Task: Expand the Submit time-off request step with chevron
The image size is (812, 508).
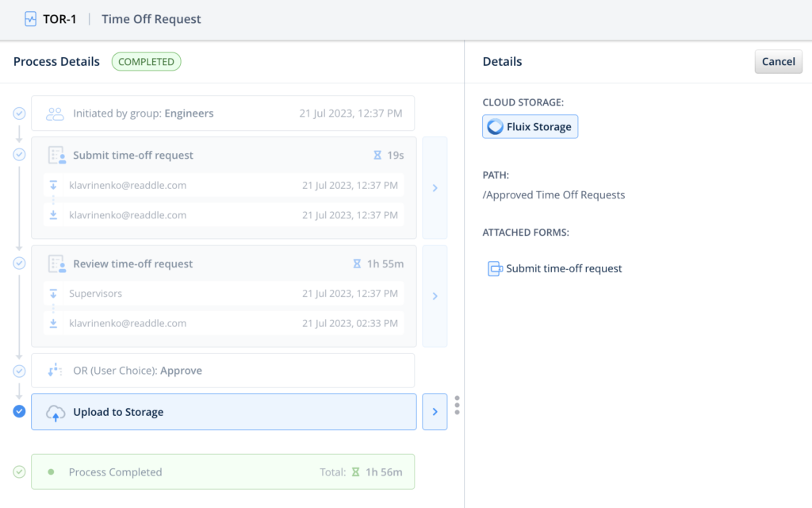Action: point(435,188)
